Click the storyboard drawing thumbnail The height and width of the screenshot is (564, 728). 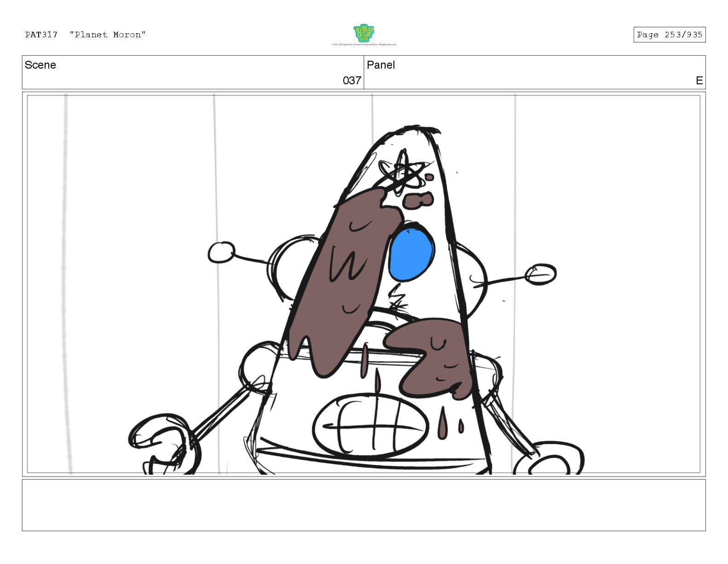pyautogui.click(x=364, y=284)
